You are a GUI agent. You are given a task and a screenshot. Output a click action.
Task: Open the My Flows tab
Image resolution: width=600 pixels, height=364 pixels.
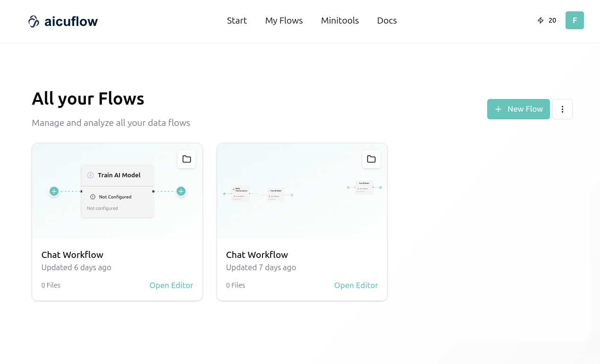[x=284, y=21]
